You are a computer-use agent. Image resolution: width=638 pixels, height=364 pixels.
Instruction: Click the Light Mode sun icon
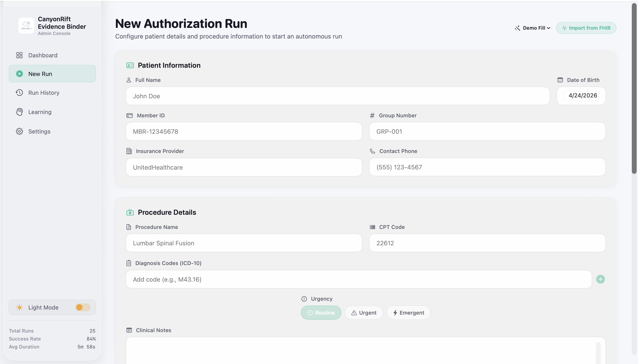tap(19, 307)
